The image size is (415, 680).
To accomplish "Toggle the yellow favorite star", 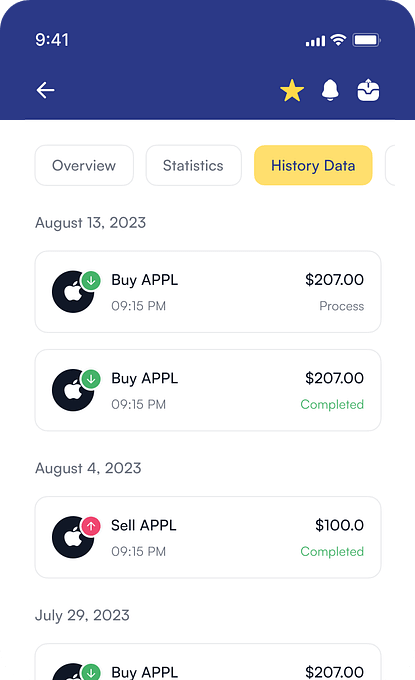I will click(292, 90).
